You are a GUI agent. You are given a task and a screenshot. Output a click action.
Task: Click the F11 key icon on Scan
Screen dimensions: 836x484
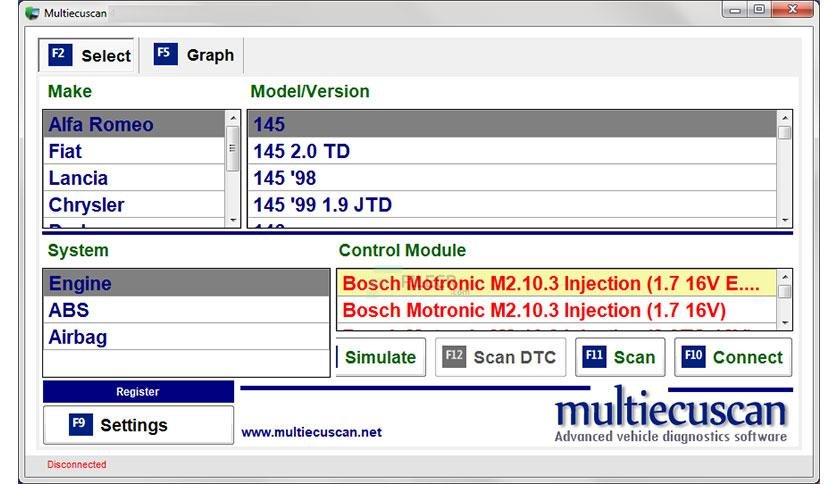coord(594,357)
